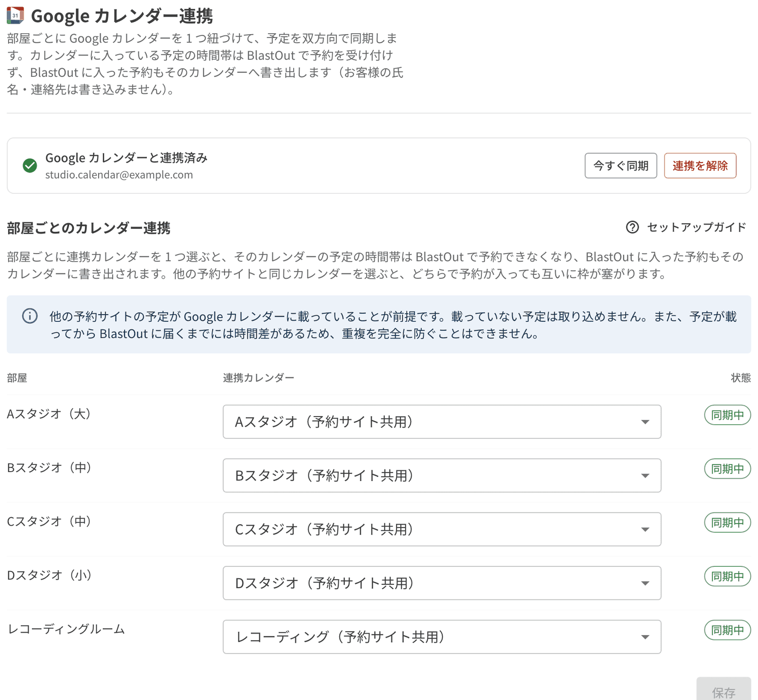Open calendar dropdown for Aスタジオ（大）
758x700 pixels.
pos(442,421)
